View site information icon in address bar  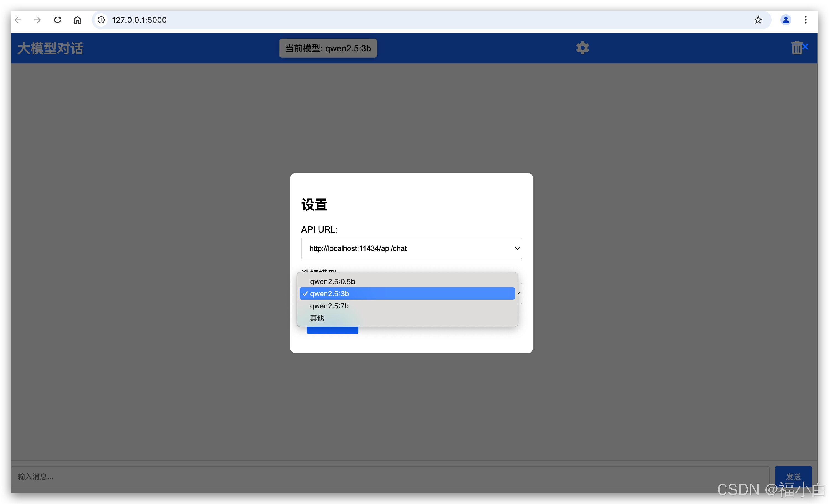pyautogui.click(x=101, y=20)
